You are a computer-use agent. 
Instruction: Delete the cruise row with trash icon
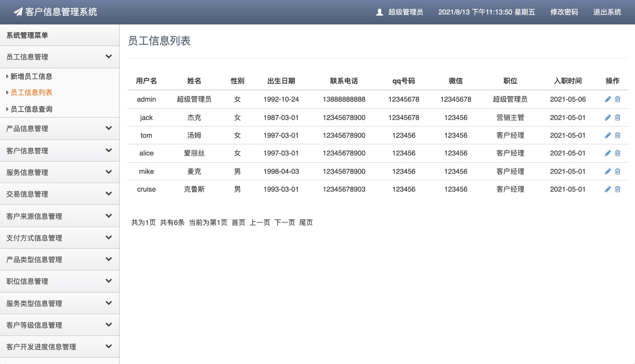pos(617,189)
